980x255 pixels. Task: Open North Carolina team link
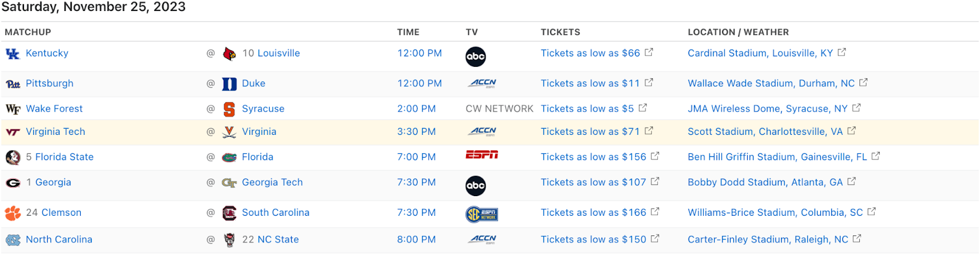59,240
